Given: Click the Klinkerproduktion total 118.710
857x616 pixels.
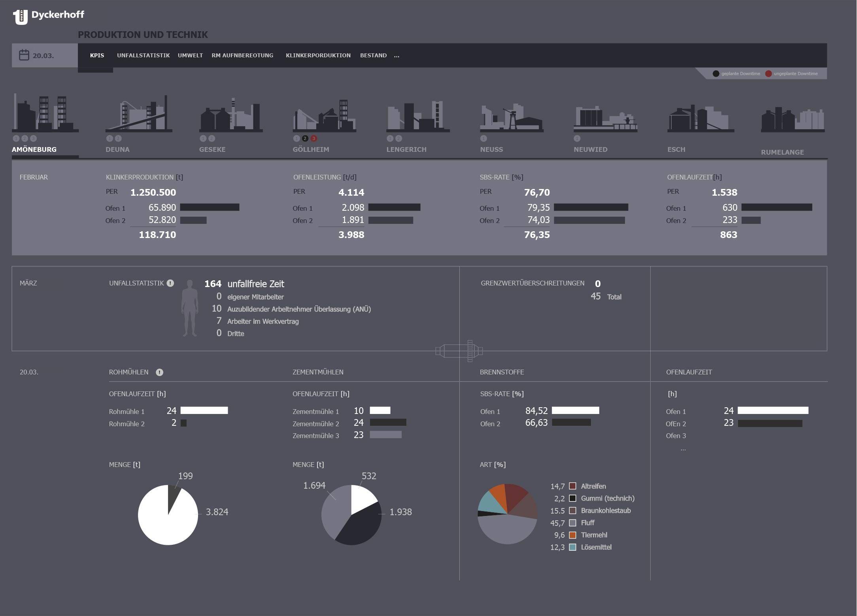Looking at the screenshot, I should tap(157, 234).
